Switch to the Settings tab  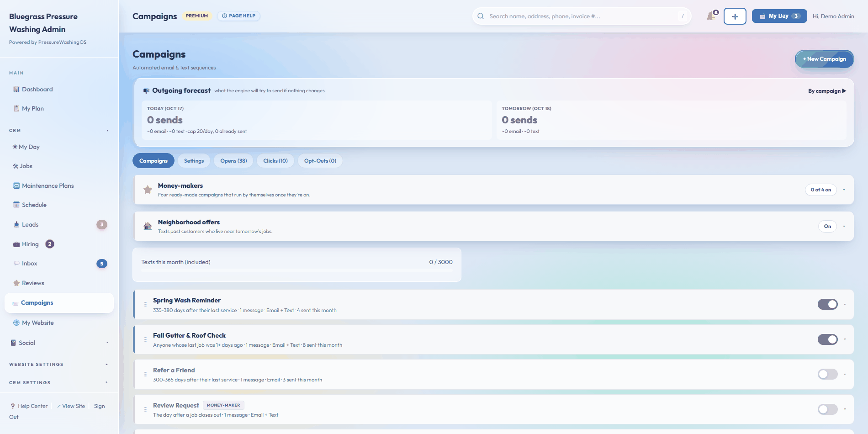[194, 161]
